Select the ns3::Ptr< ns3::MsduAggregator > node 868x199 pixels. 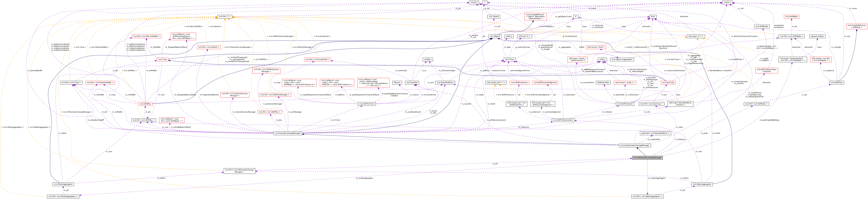coord(63,196)
